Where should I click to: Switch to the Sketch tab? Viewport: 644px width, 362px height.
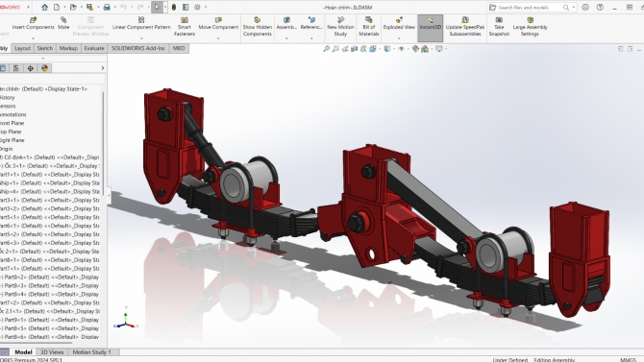[x=45, y=48]
